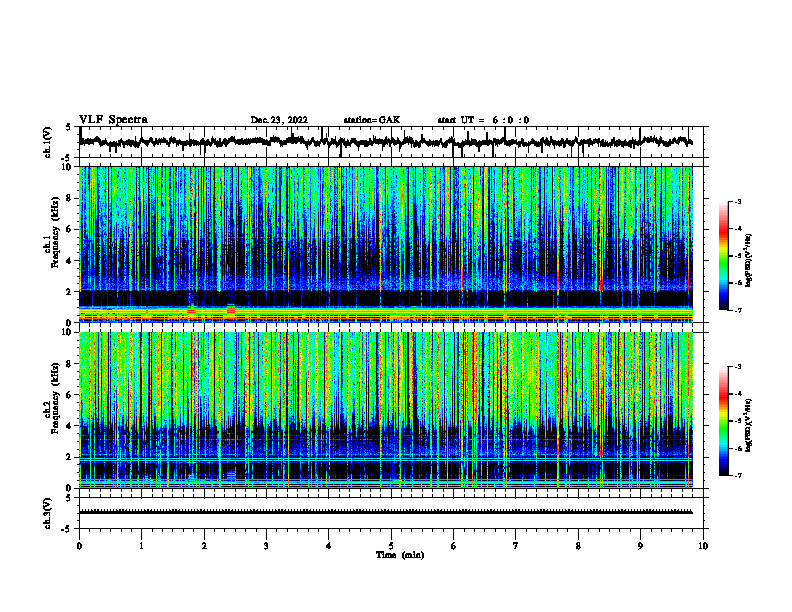Click the Time (min) axis label

point(400,555)
